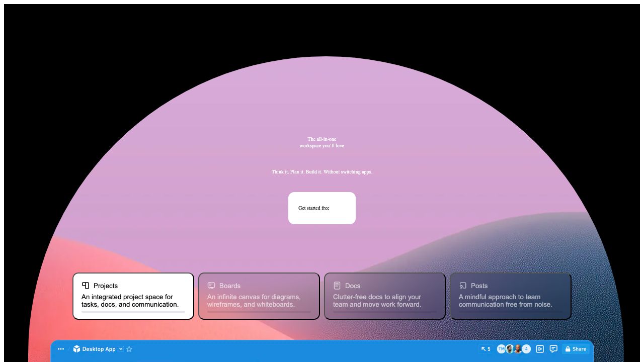Click the Desktop App title text
This screenshot has width=644, height=362.
(x=99, y=349)
